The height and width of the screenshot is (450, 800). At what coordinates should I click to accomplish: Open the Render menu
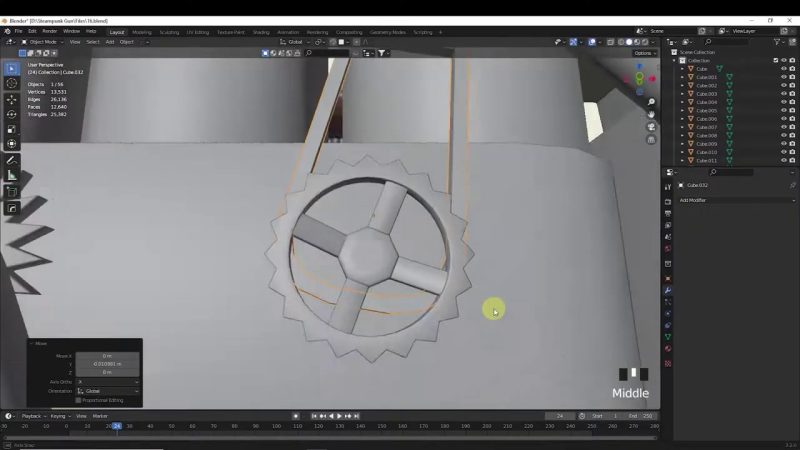point(50,31)
